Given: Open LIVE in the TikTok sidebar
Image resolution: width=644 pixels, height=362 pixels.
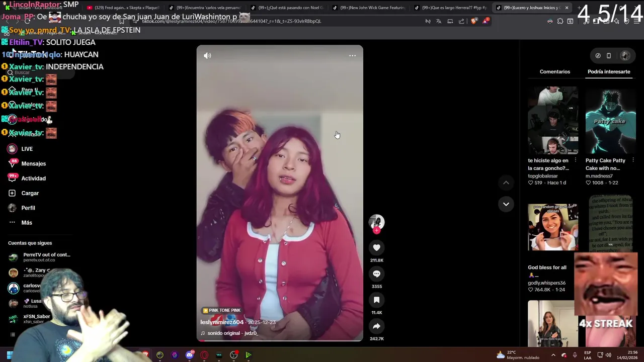Looking at the screenshot, I should tap(27, 149).
